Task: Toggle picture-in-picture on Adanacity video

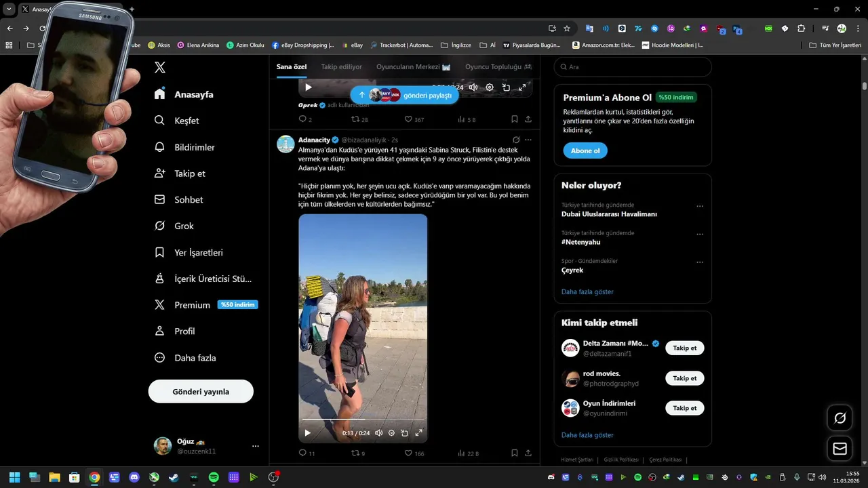Action: 404,432
